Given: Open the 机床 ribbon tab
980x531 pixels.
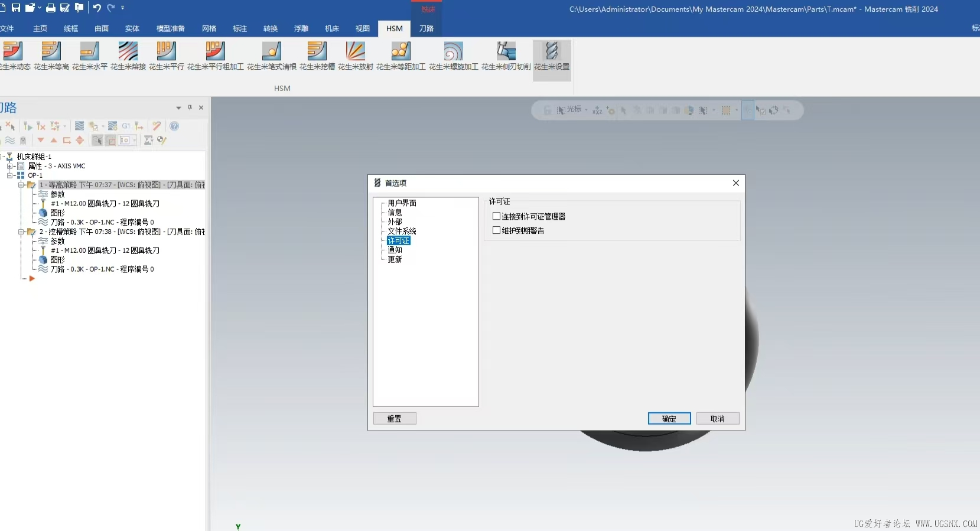Looking at the screenshot, I should point(332,28).
